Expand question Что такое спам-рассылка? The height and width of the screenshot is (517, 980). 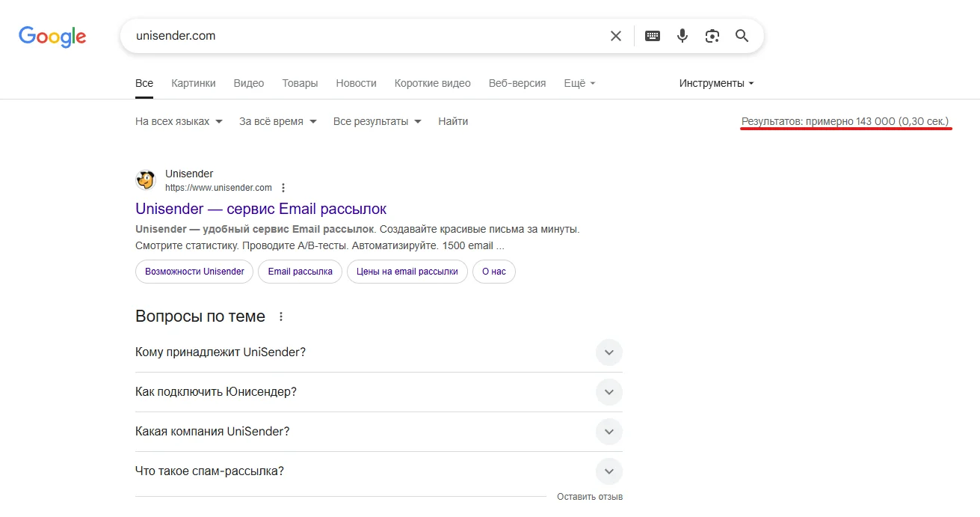[x=608, y=471]
